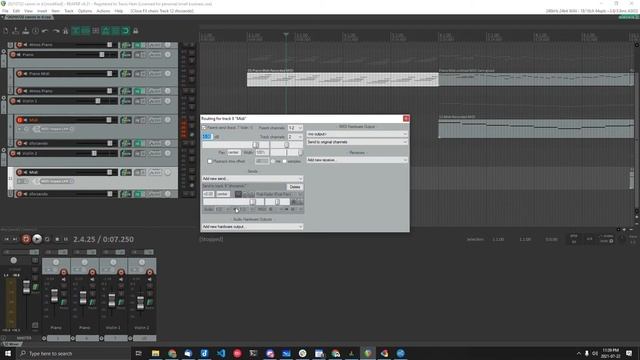This screenshot has height=360, width=640.
Task: Open the Track channels dropdown
Action: pyautogui.click(x=295, y=137)
